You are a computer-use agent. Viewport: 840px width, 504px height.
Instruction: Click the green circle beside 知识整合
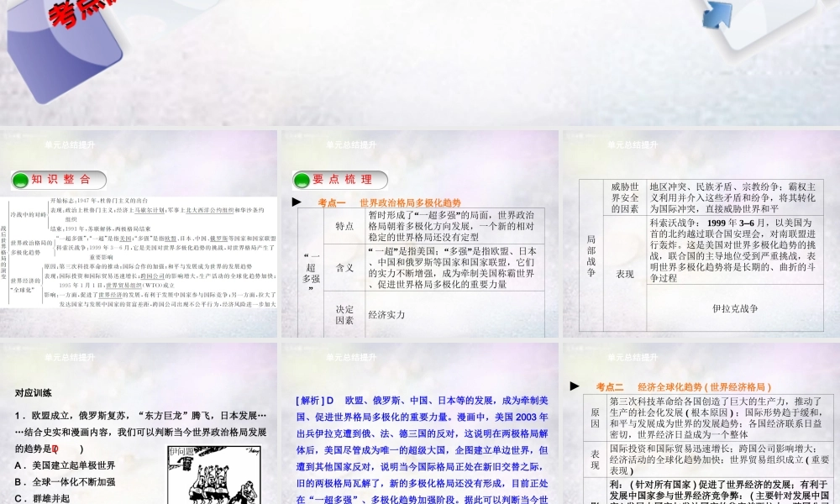(x=20, y=181)
